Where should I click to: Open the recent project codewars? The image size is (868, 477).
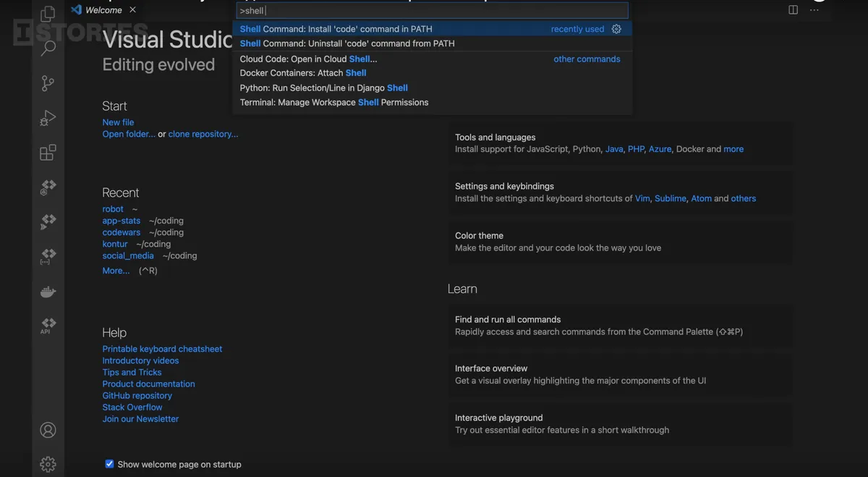[x=122, y=232]
